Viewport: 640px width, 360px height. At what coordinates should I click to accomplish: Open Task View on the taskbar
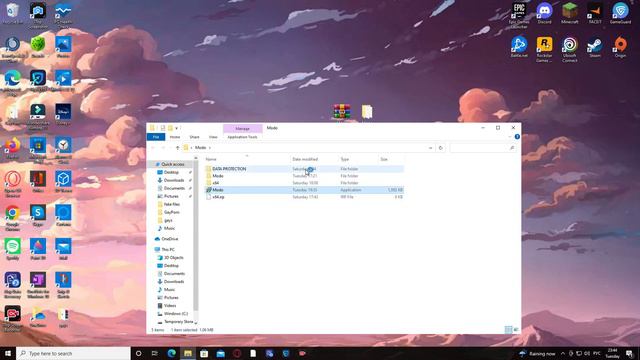pyautogui.click(x=155, y=353)
